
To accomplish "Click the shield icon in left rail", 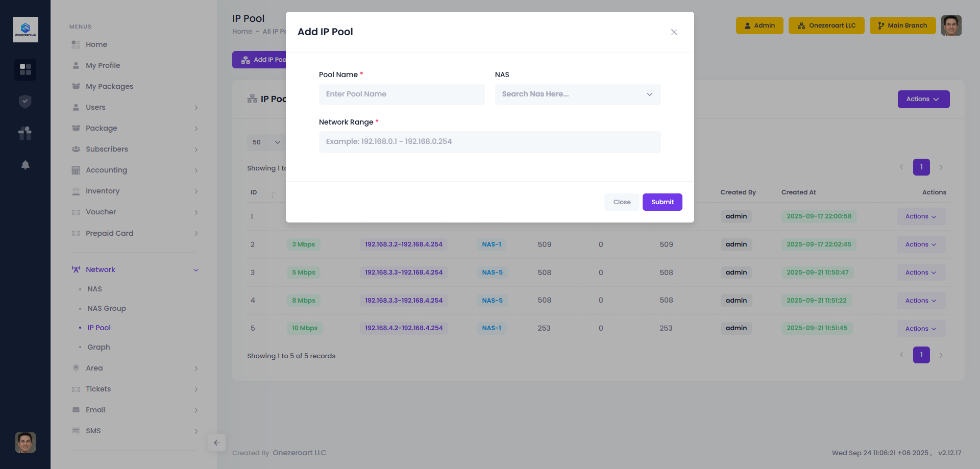I will tap(25, 102).
